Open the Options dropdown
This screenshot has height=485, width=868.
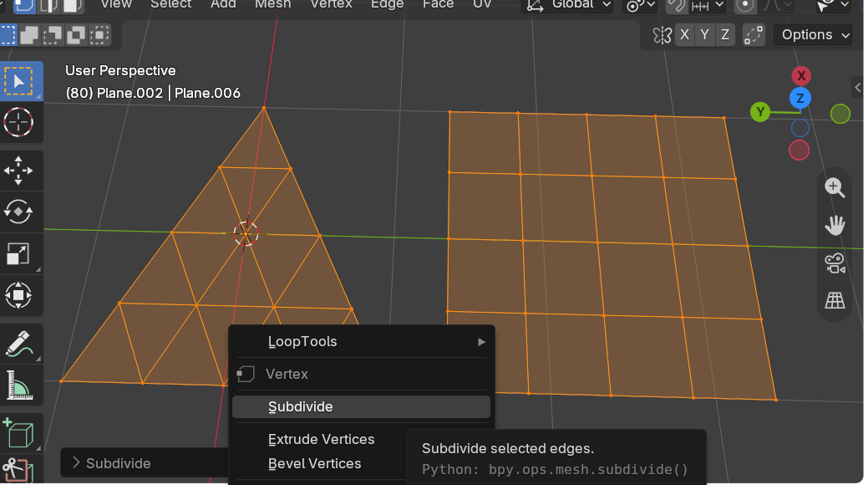click(x=813, y=35)
